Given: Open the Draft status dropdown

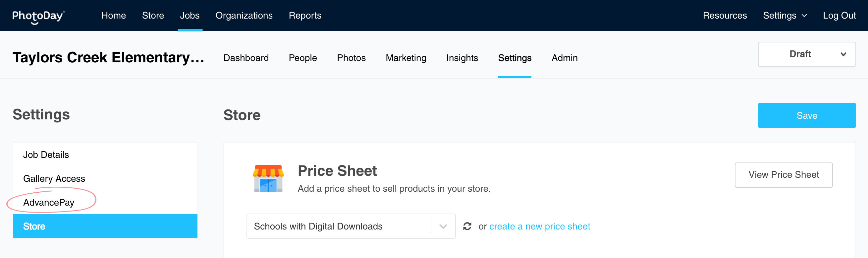Looking at the screenshot, I should pos(807,54).
